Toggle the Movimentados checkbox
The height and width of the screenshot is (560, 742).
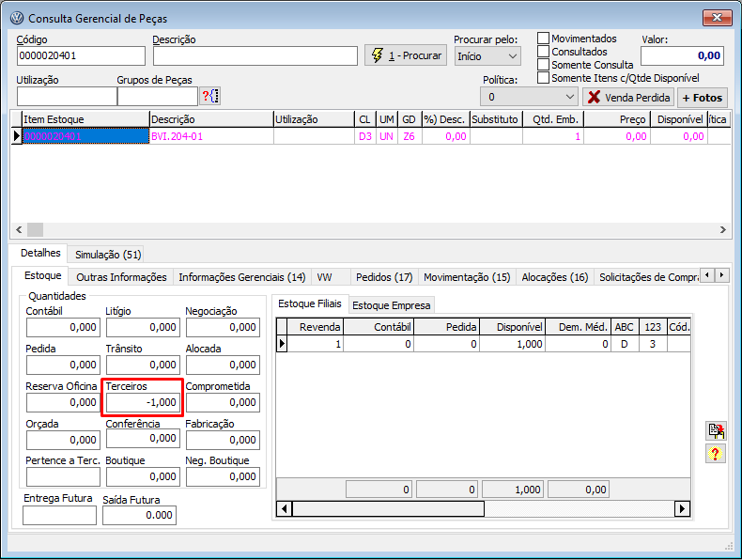click(543, 38)
